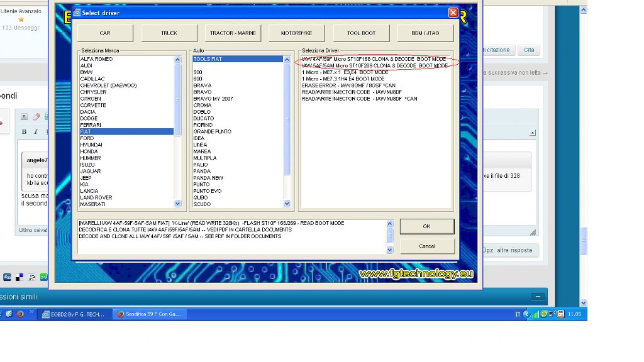Open the TOOL BOOT category
This screenshot has width=644, height=362.
(362, 33)
